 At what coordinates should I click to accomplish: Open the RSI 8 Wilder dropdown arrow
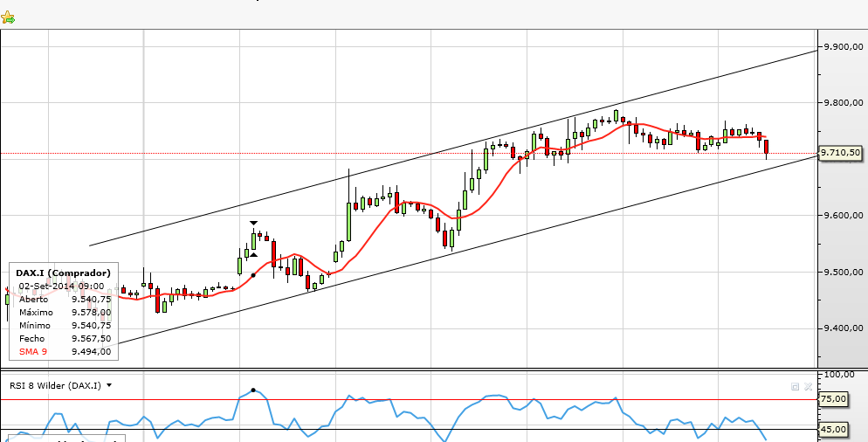pyautogui.click(x=109, y=385)
